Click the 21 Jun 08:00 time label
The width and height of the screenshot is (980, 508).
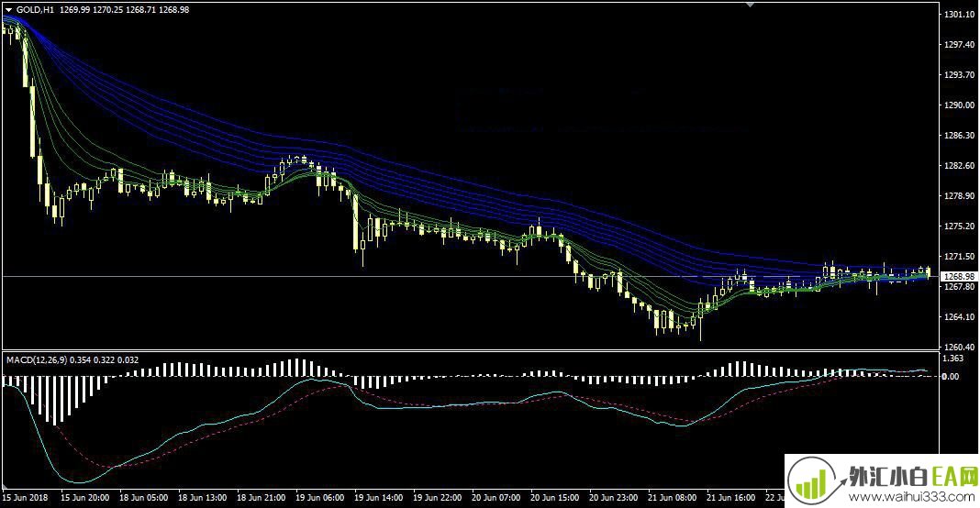pos(673,497)
